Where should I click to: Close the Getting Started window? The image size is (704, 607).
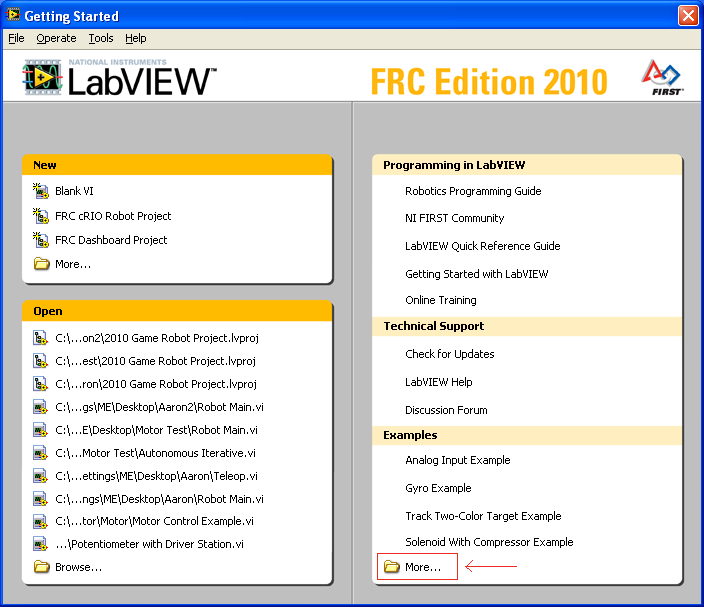tap(688, 16)
